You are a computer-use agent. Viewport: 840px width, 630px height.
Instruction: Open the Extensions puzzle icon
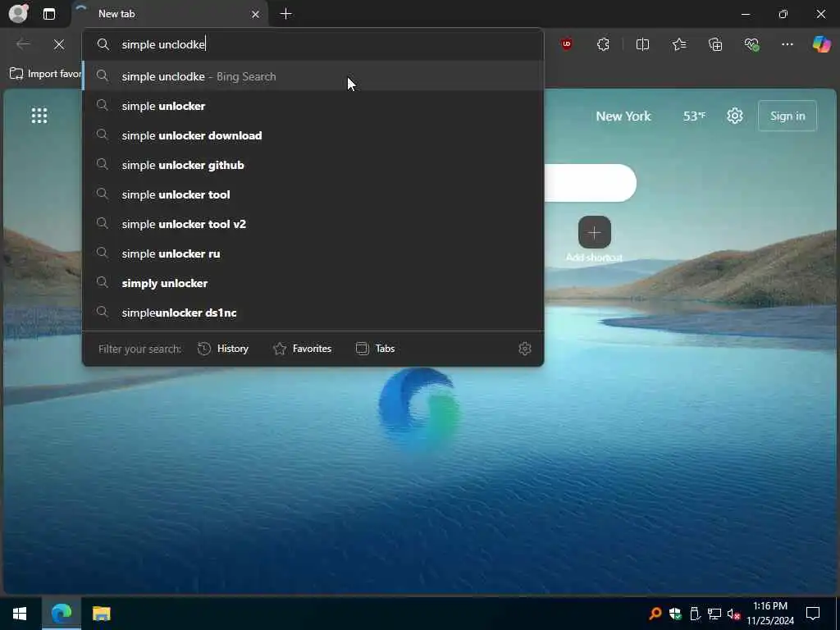603,44
